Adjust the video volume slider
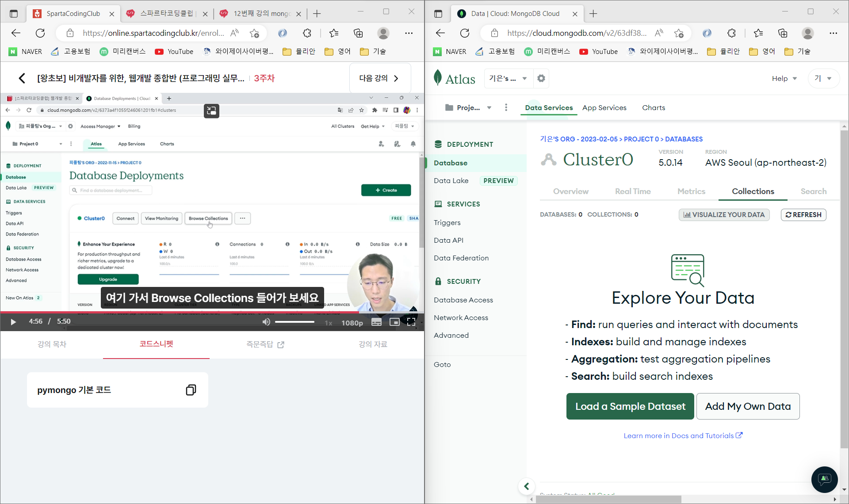Image resolution: width=849 pixels, height=504 pixels. coord(294,322)
